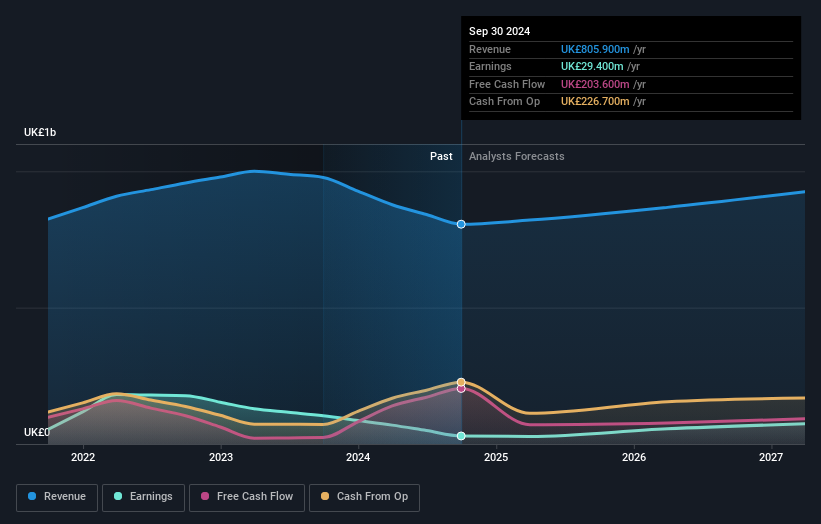
Task: Select the 2022 x-axis label
Action: point(83,457)
